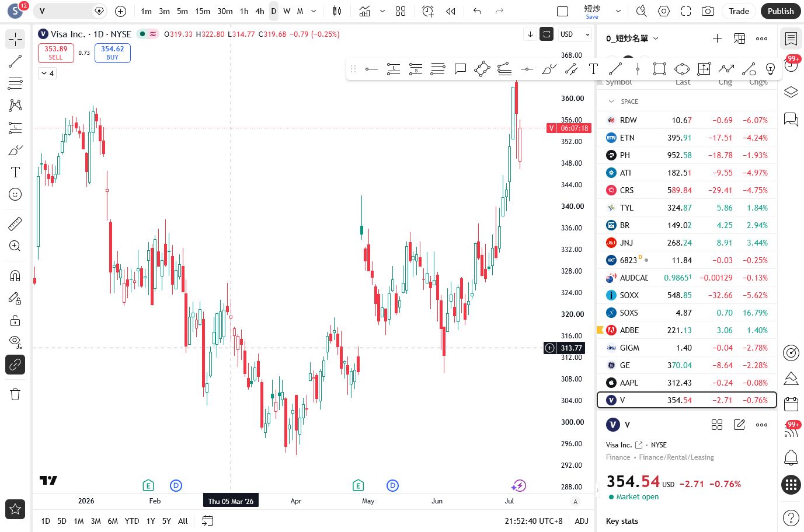Click the 353.89 SELL button
Screen dimensions: 804x532
pyautogui.click(x=55, y=52)
